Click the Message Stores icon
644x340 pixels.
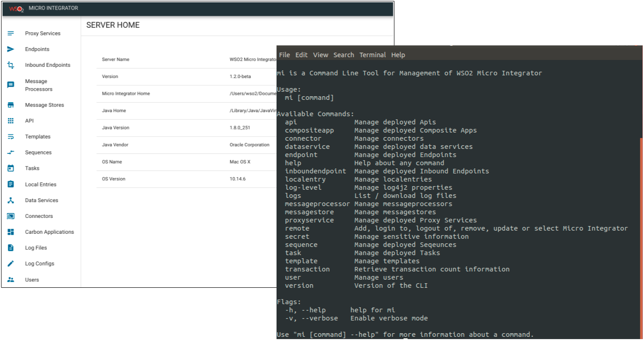click(11, 105)
